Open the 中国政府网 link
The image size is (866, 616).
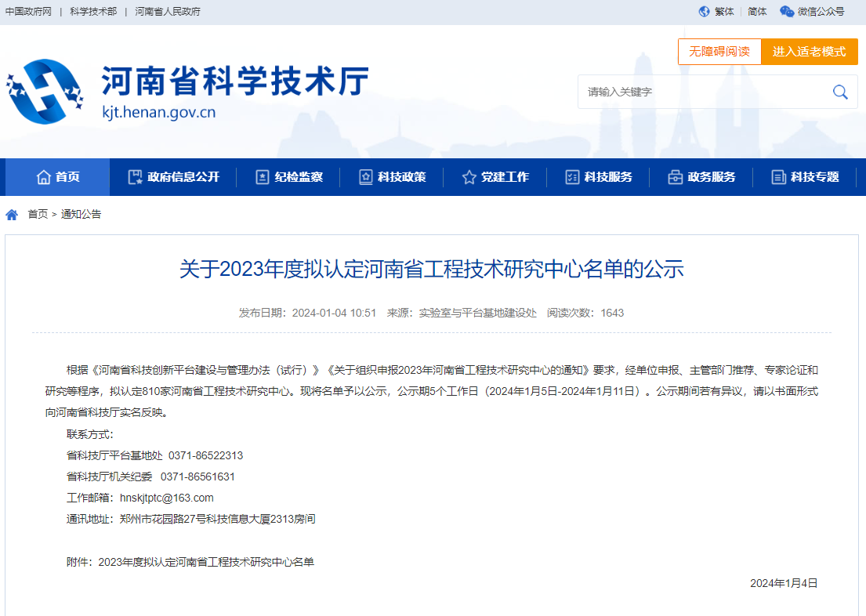coord(28,12)
